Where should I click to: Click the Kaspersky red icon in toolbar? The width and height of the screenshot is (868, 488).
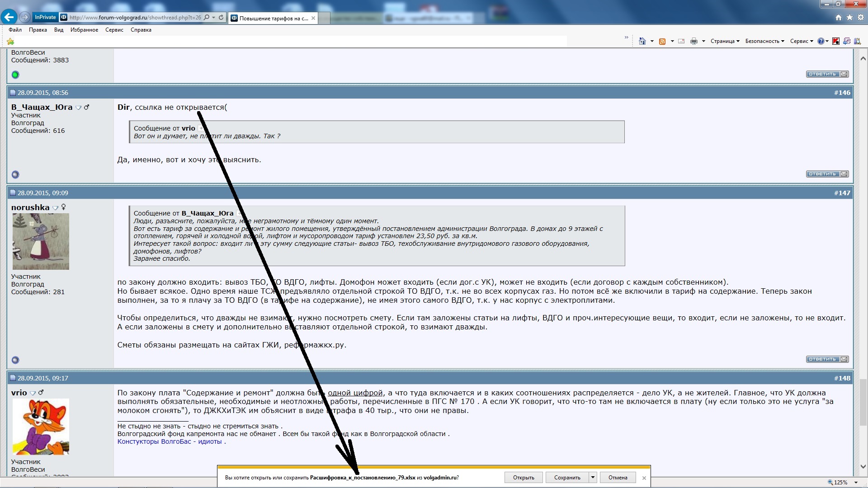coord(836,41)
